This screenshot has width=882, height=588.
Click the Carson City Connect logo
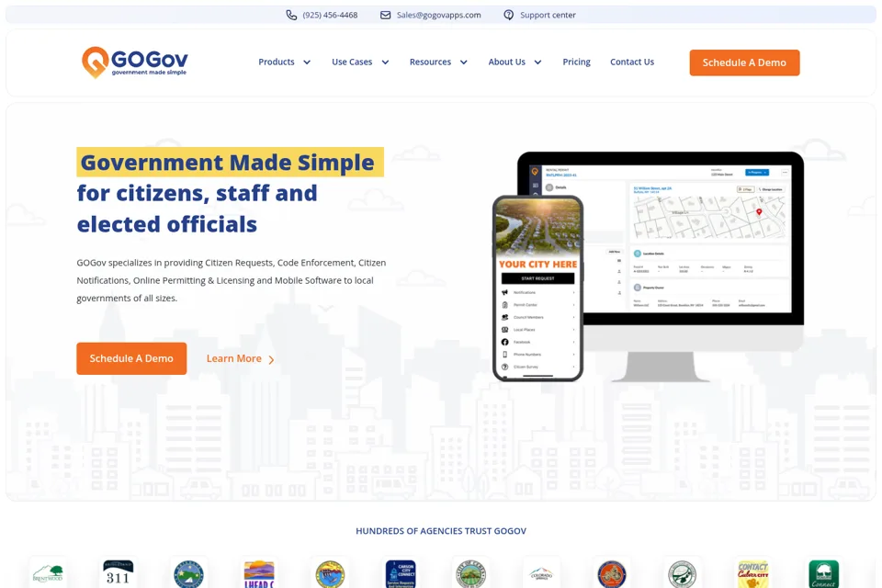[401, 574]
